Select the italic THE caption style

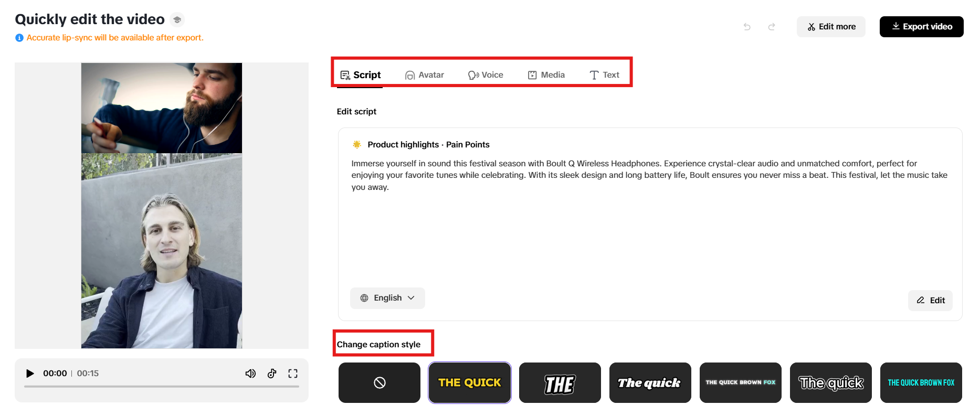click(560, 383)
